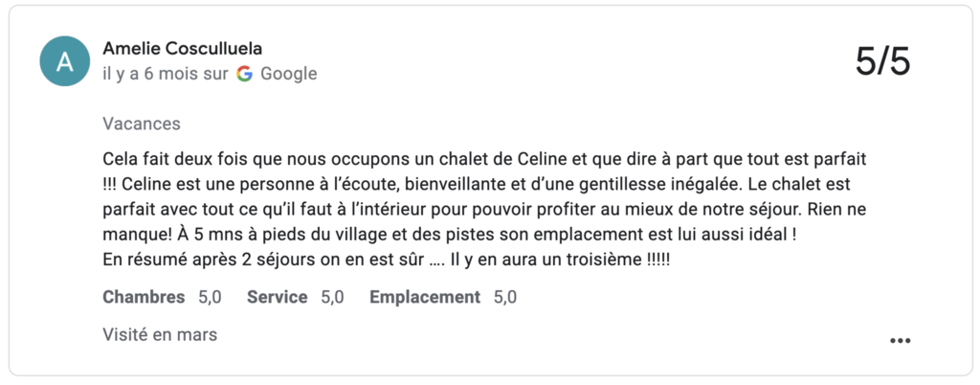Click the review line starting "manque! À 5 mns"
The height and width of the screenshot is (385, 980).
click(x=450, y=235)
